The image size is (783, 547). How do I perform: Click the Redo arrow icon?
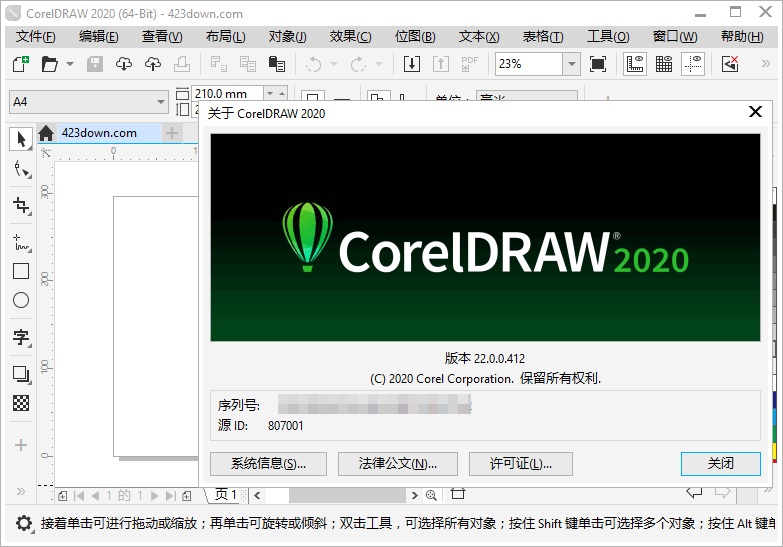tap(358, 64)
